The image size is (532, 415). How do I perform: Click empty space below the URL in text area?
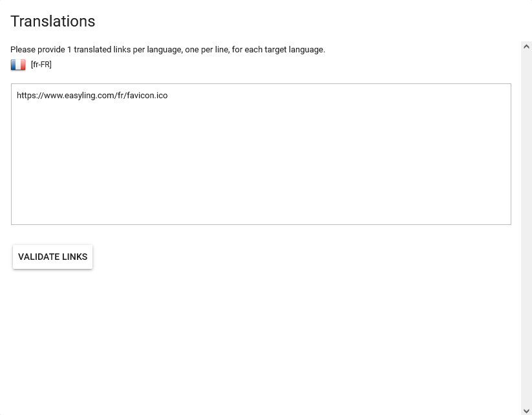point(261,175)
